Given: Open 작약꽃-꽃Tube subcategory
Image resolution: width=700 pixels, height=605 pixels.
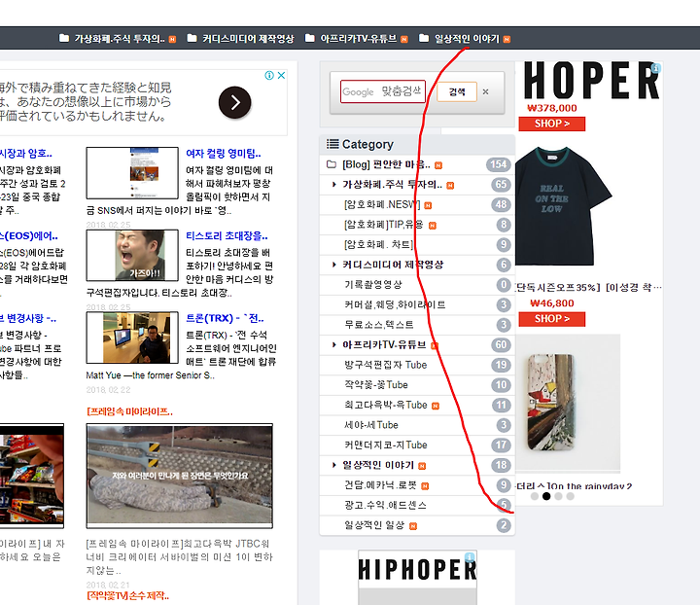Looking at the screenshot, I should [x=376, y=385].
